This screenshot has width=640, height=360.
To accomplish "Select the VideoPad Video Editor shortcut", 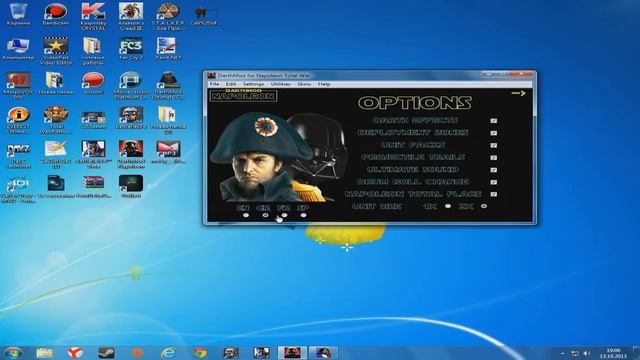I will pos(56,51).
